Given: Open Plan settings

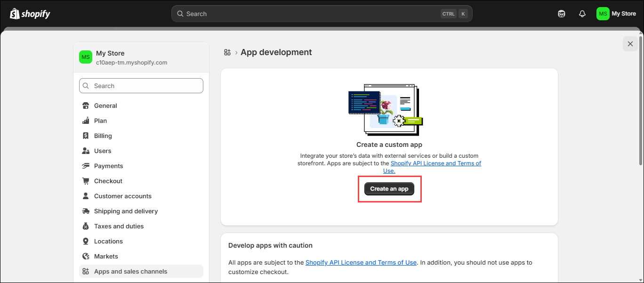Looking at the screenshot, I should pyautogui.click(x=100, y=121).
